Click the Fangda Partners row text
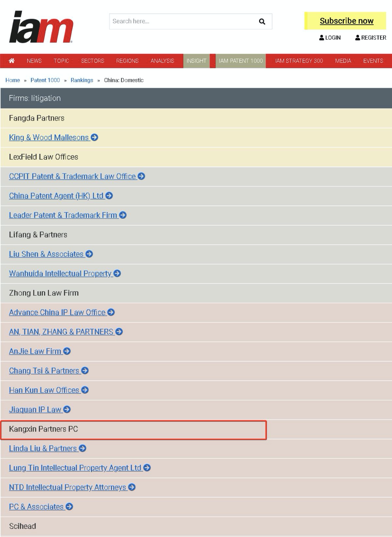 click(x=37, y=118)
